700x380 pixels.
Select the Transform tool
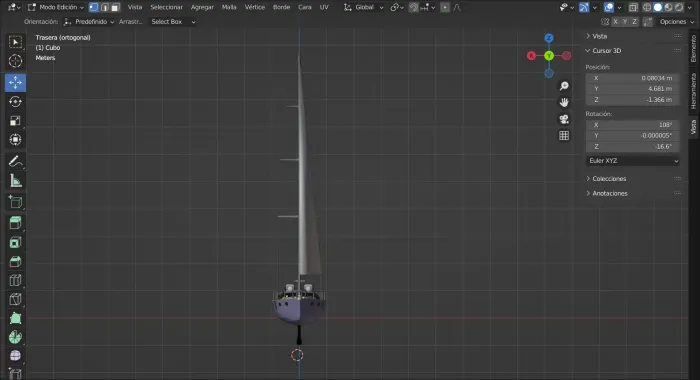click(15, 140)
